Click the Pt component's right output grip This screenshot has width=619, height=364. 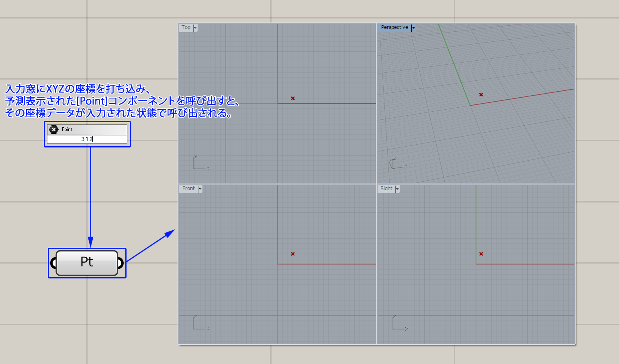(x=121, y=263)
